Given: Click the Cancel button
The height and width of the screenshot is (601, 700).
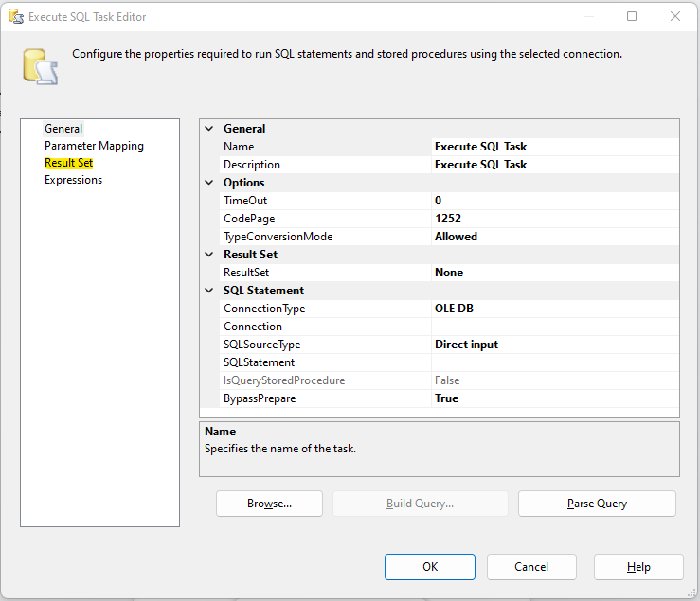Looking at the screenshot, I should point(531,567).
